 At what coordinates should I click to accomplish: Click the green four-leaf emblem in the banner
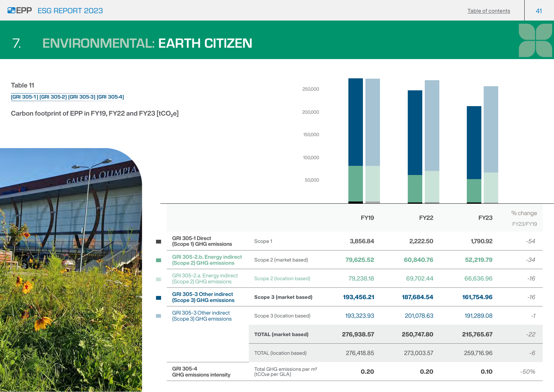click(x=535, y=40)
